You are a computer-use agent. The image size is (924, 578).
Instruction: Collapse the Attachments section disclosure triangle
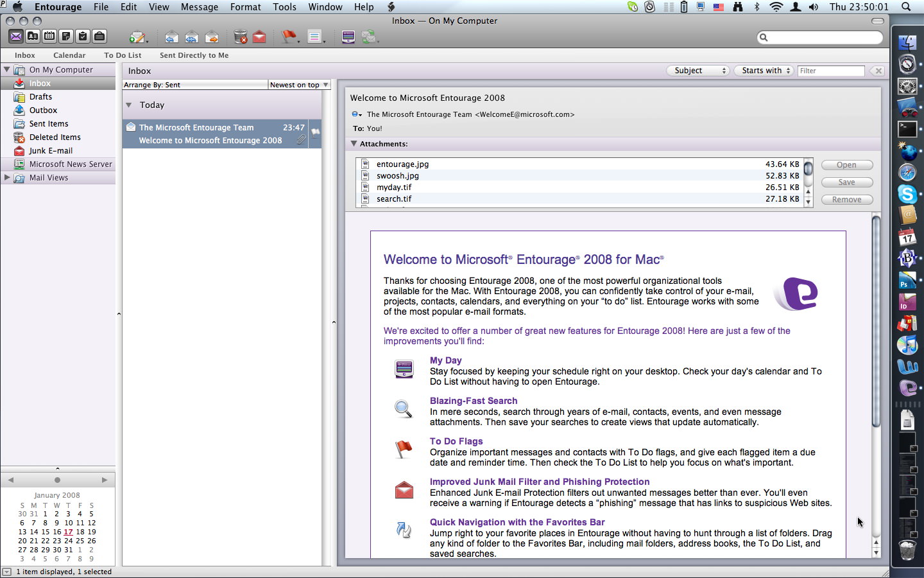pyautogui.click(x=355, y=144)
